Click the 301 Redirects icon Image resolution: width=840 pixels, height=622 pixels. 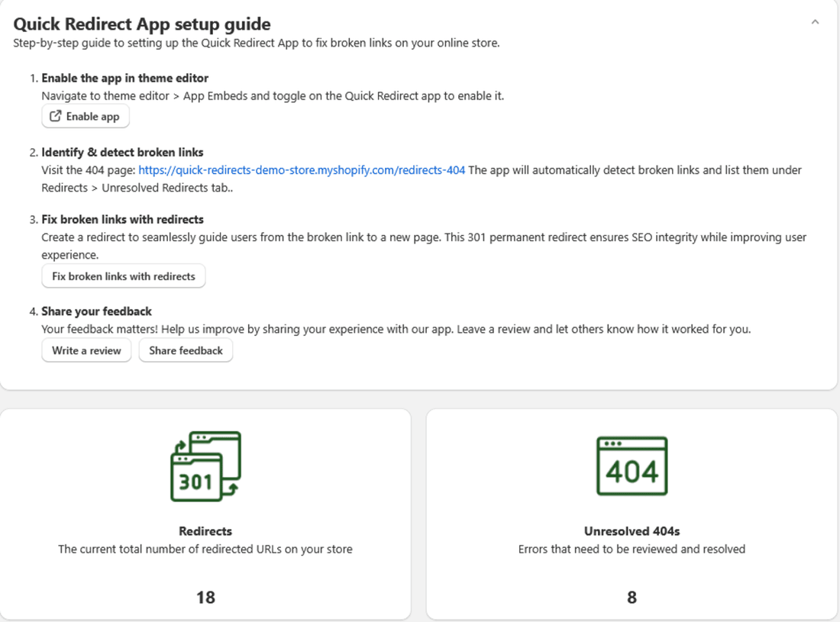(x=204, y=467)
